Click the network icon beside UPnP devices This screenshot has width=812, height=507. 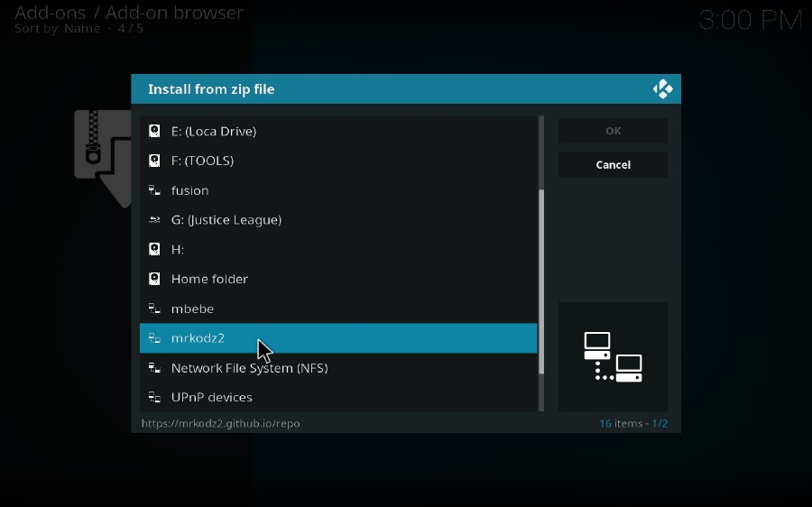pos(154,397)
